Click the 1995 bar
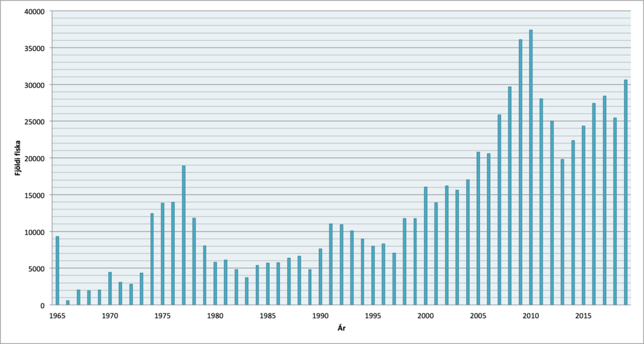Viewport: 644px width, 344px height. [373, 276]
